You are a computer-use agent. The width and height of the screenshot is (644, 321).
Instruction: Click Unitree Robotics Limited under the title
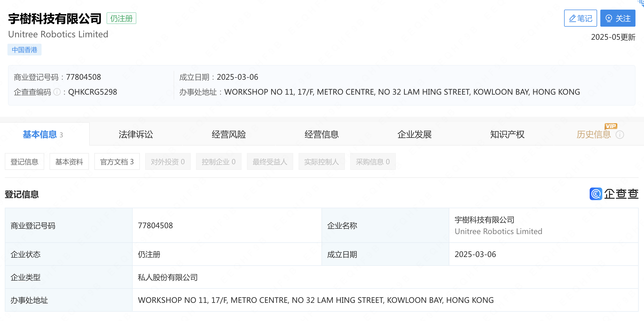pos(58,34)
